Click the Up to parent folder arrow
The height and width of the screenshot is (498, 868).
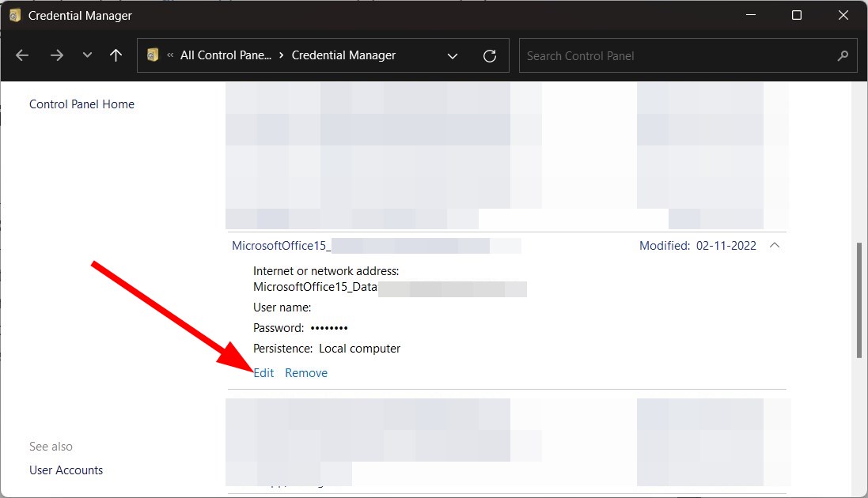116,55
